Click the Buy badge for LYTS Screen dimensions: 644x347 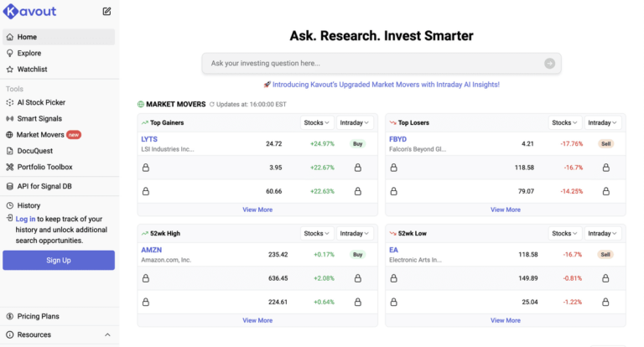[358, 144]
